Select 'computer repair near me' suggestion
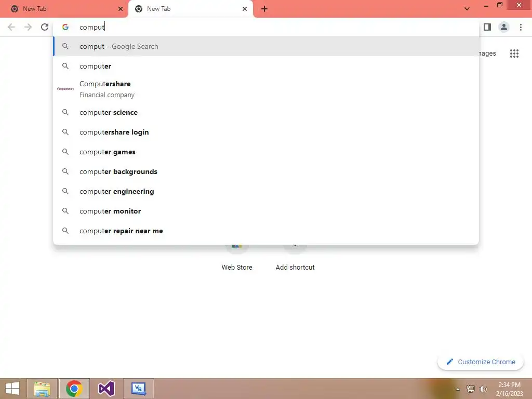The height and width of the screenshot is (399, 532). coord(266,231)
